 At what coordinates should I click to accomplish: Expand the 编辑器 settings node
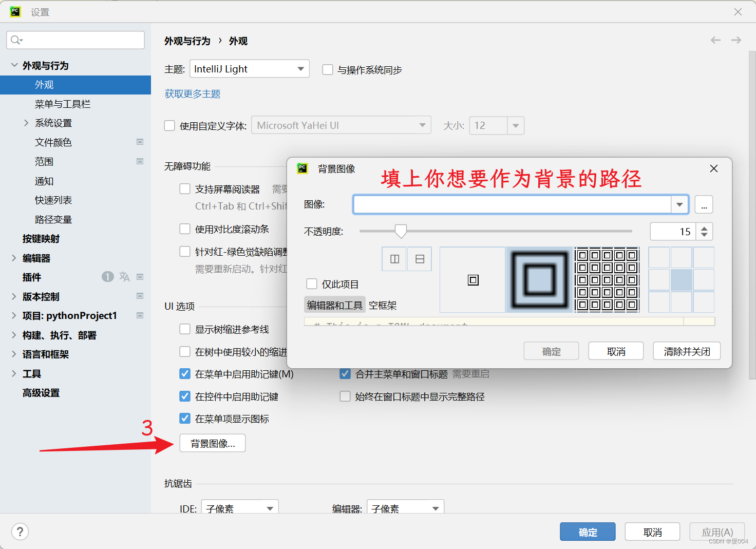point(14,258)
